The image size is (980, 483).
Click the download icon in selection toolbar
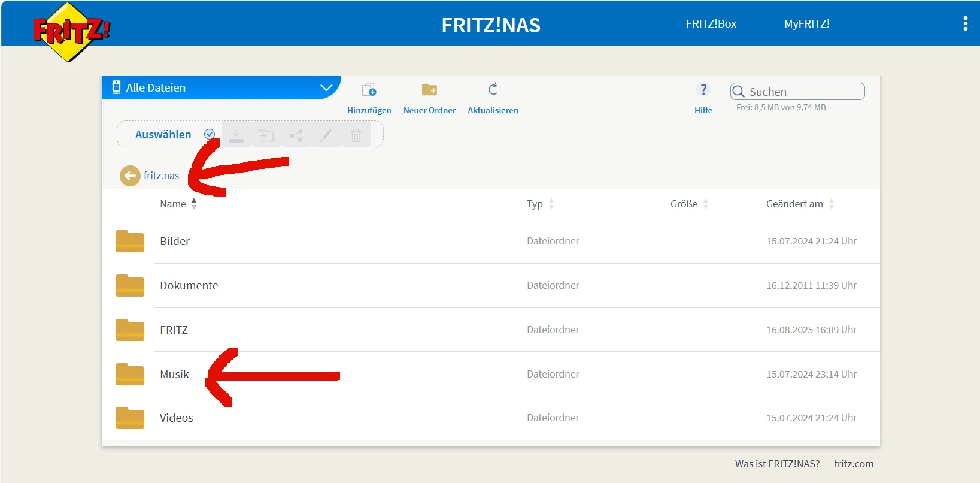click(x=236, y=135)
